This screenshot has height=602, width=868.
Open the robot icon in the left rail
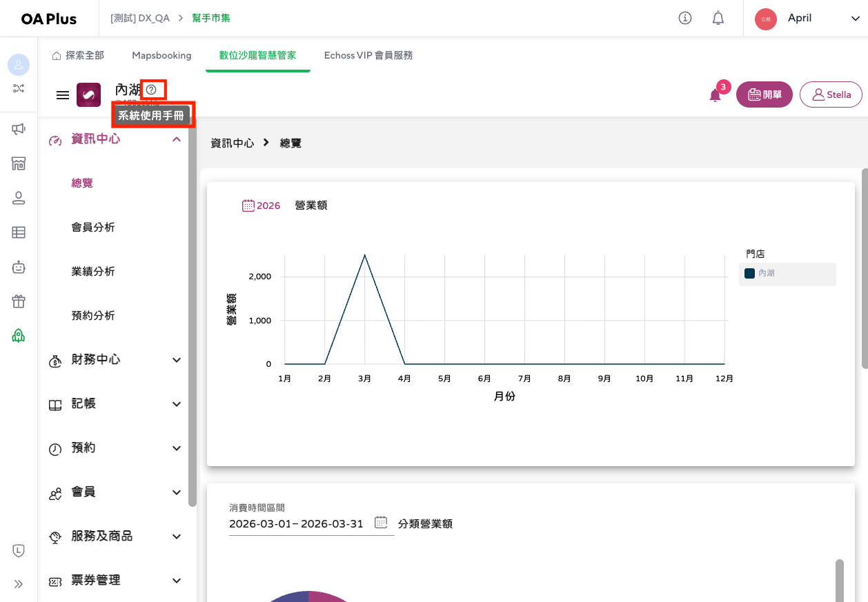[x=19, y=267]
